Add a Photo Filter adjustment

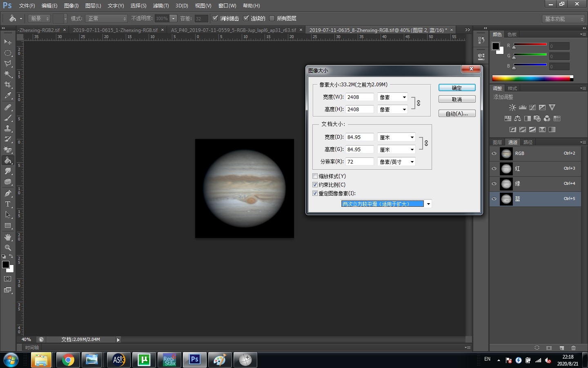537,119
